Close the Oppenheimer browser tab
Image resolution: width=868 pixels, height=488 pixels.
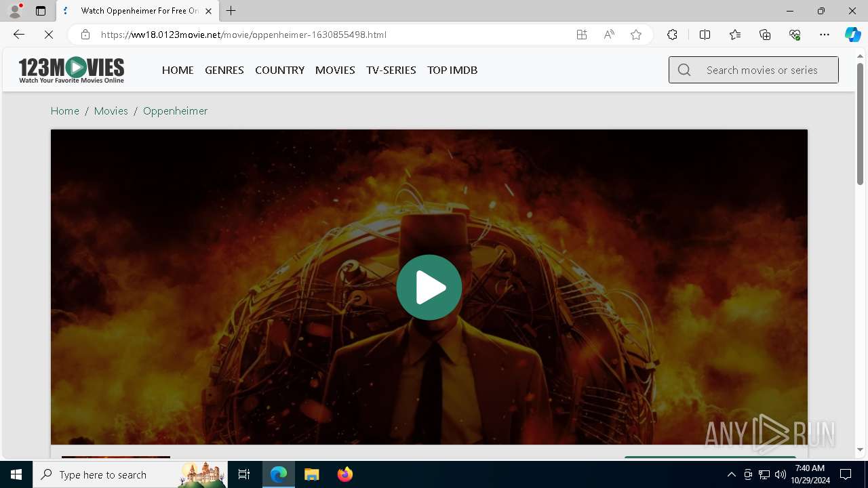[x=209, y=11]
